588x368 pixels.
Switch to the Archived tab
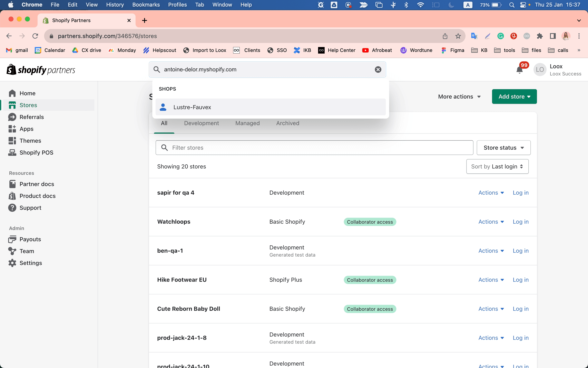point(288,123)
